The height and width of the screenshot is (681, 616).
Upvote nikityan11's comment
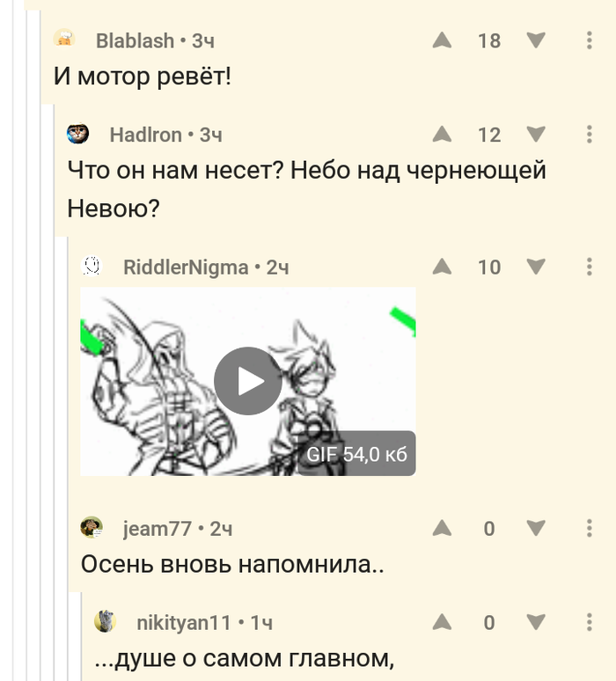442,622
